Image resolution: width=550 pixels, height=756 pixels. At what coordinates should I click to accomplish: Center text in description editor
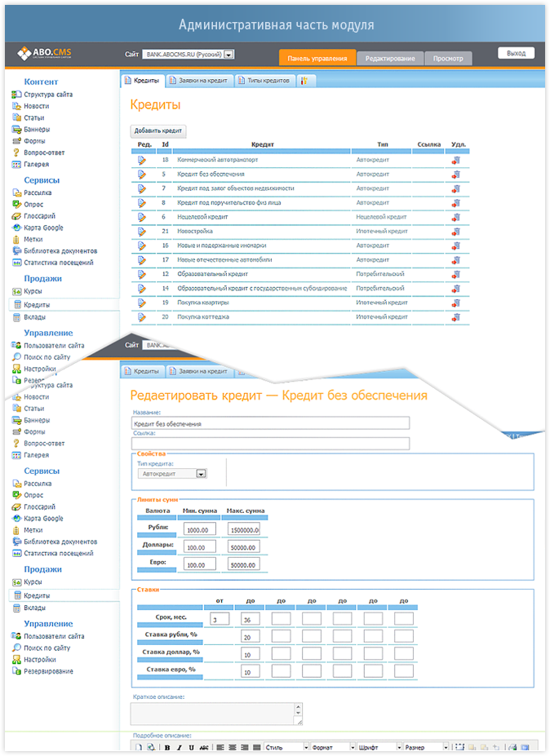click(233, 747)
